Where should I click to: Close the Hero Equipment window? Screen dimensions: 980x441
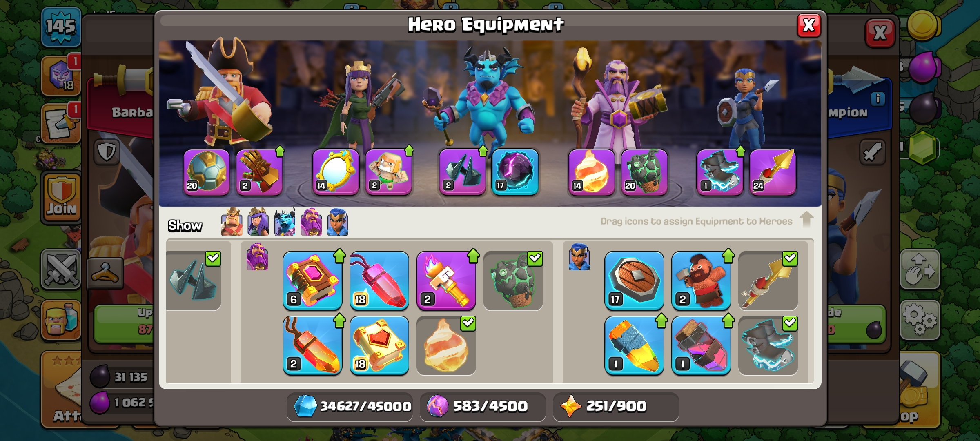[x=809, y=25]
